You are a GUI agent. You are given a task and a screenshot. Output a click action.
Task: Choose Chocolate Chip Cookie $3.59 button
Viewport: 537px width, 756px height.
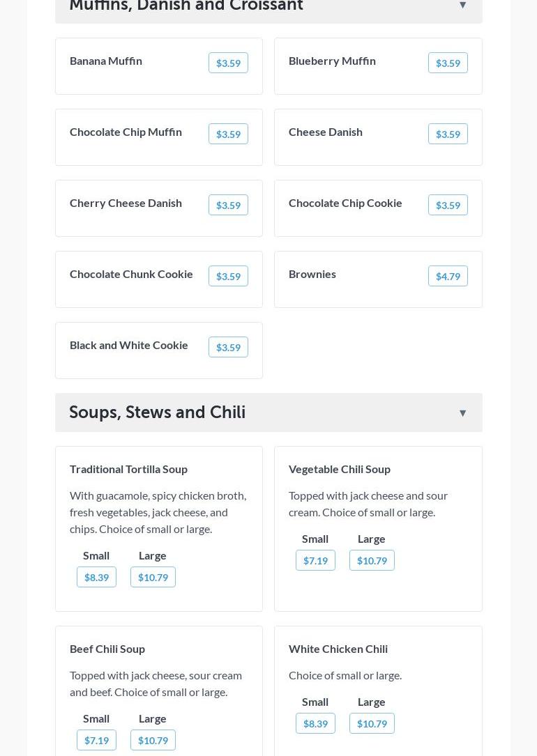448,205
